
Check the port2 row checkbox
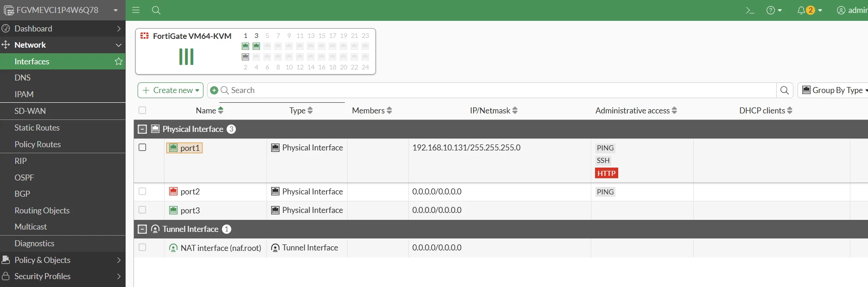click(142, 191)
